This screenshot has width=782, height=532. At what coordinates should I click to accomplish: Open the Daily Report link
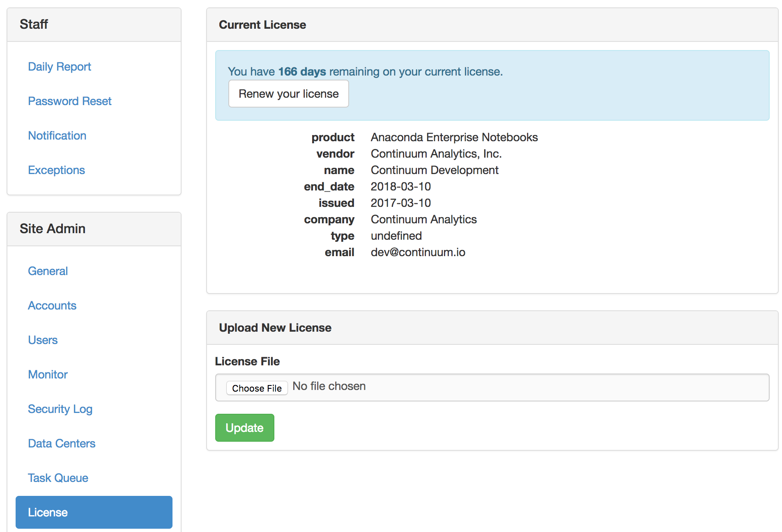tap(60, 66)
